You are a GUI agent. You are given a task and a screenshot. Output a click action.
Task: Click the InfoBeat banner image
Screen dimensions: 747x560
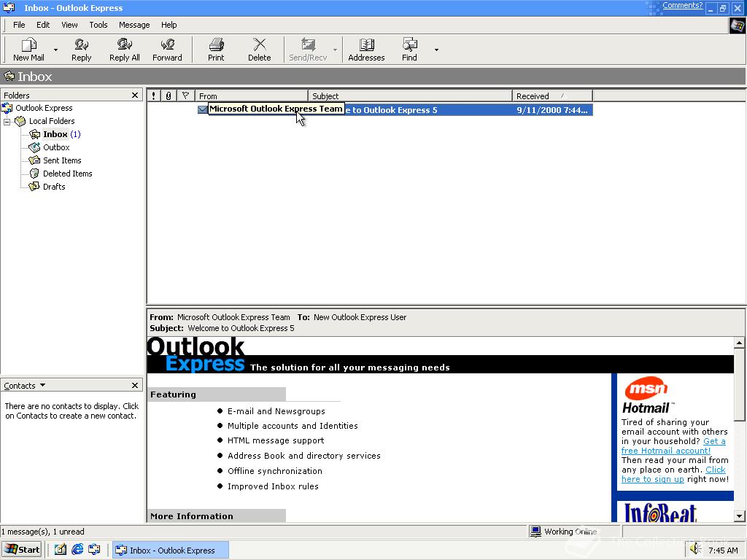(661, 513)
